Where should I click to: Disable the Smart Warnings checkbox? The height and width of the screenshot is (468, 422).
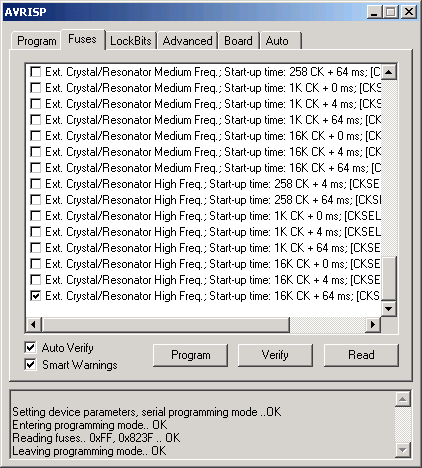click(30, 365)
